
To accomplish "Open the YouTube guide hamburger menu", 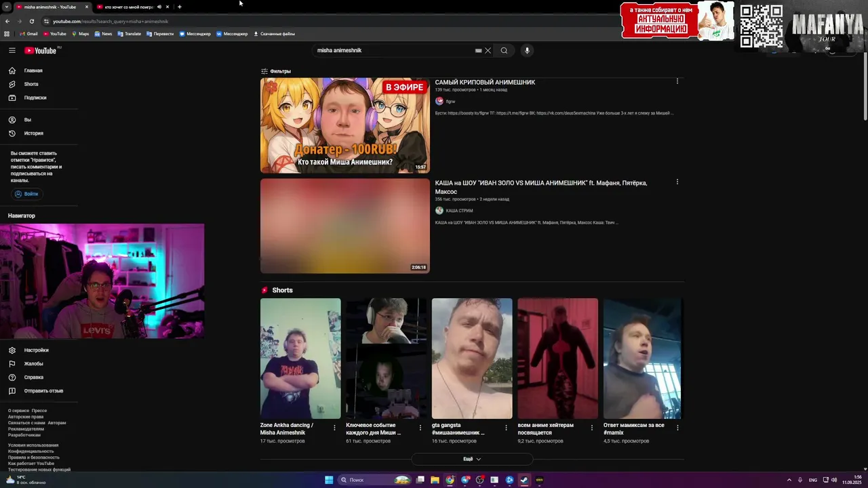I will coord(12,50).
